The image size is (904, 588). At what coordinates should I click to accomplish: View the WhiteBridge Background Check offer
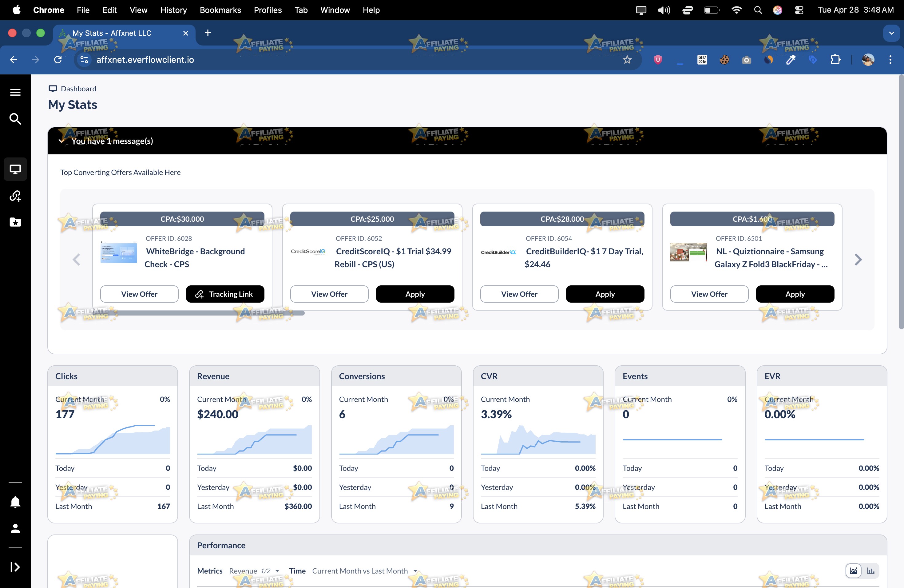click(139, 294)
